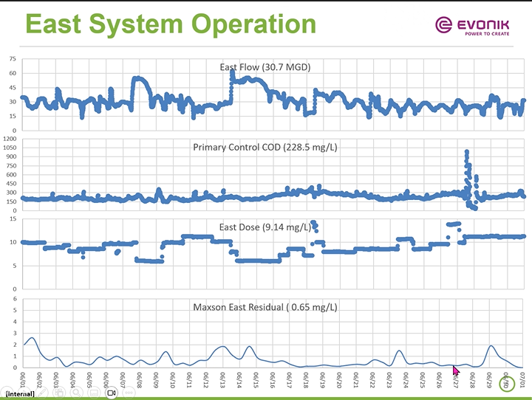Click the 06/01 date axis label
The width and height of the screenshot is (532, 400).
[23, 381]
